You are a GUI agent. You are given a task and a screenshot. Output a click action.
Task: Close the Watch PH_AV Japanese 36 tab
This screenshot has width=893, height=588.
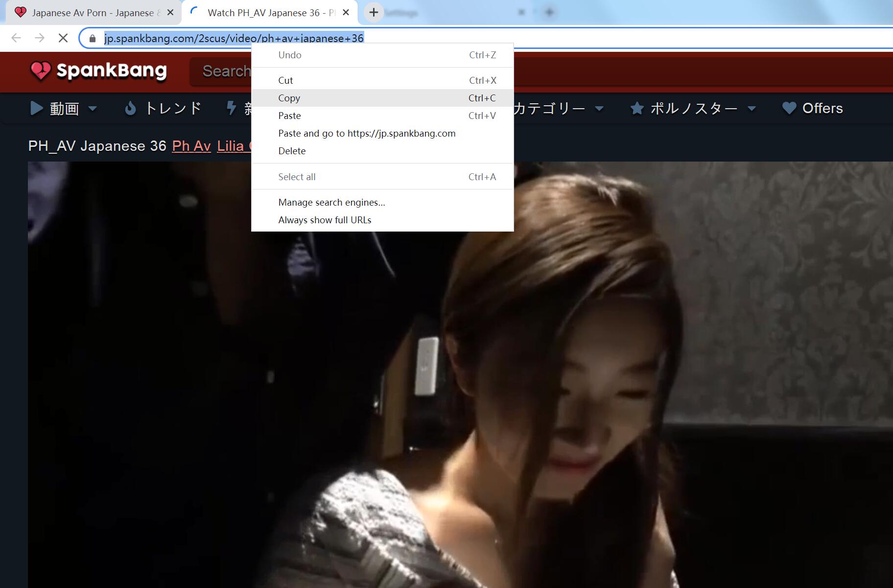click(346, 13)
